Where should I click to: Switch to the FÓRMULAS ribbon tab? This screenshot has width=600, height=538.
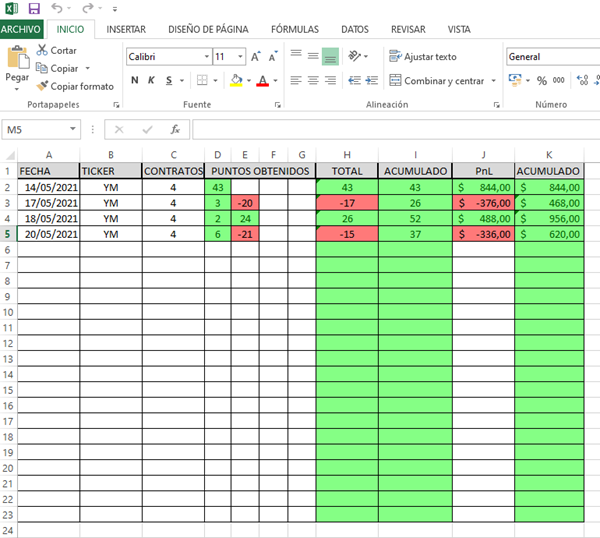pos(295,30)
